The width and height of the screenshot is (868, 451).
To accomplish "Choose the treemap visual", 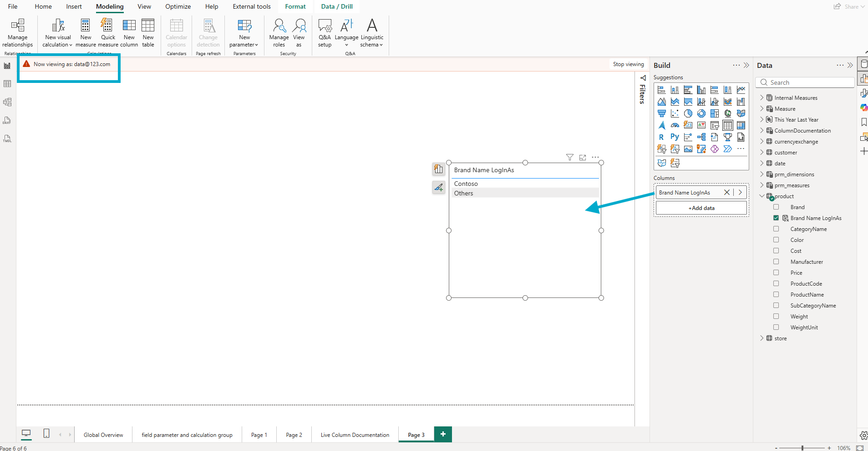I will [x=715, y=113].
